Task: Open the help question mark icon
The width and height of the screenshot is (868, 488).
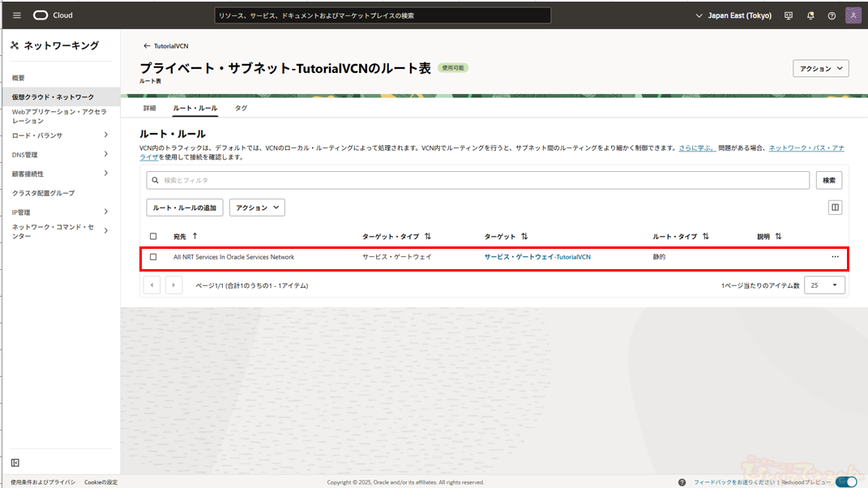Action: click(x=832, y=15)
